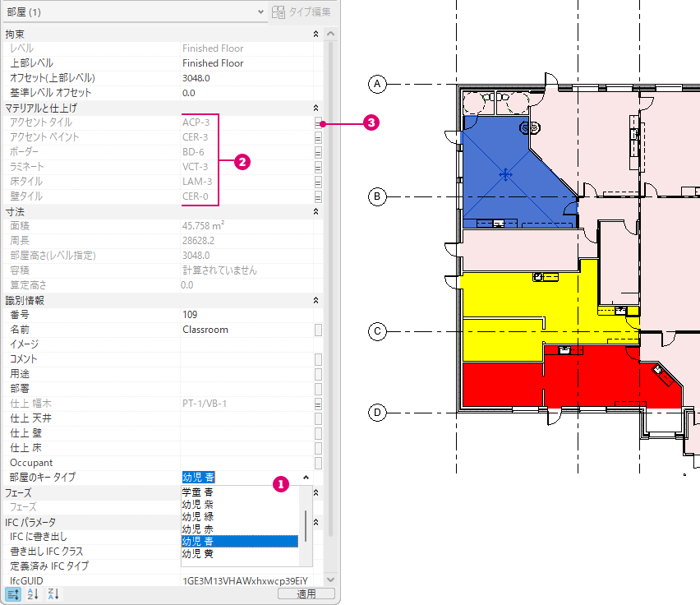
Task: Click associate button beside ラミネート VCT-3
Action: point(318,167)
